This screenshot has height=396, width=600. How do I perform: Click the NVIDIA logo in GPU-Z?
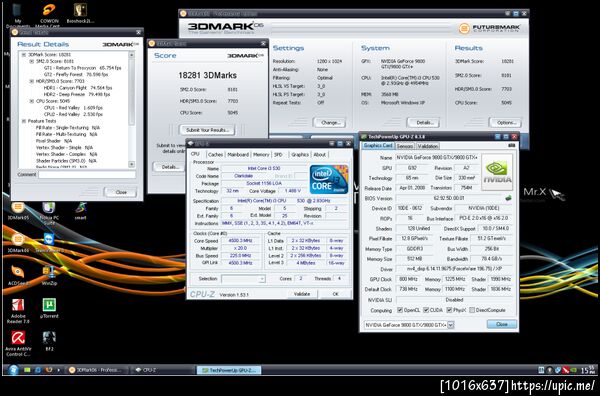tap(497, 172)
